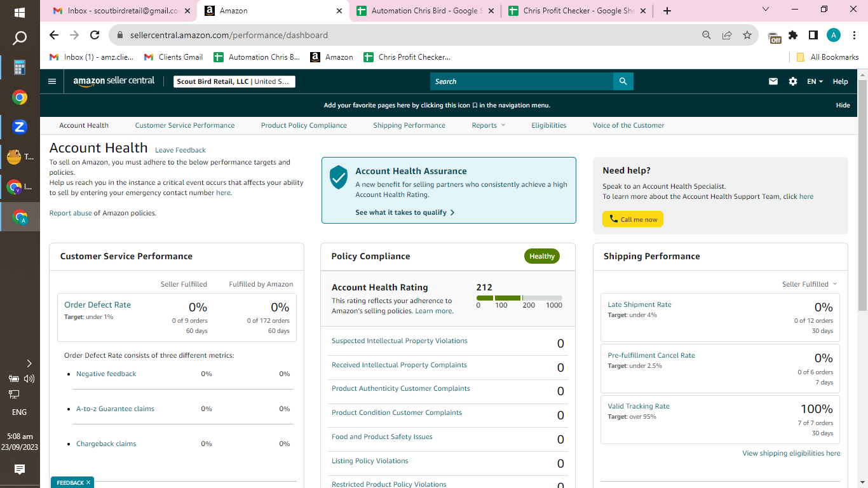
Task: Click the Amazon Seller Central logo
Action: 114,81
